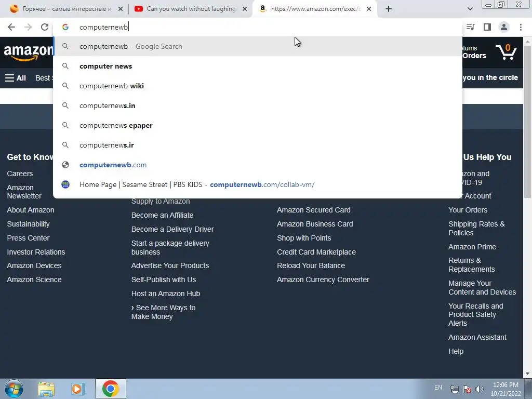Screen dimensions: 532x399
Task: Close the YouTube tab
Action: tap(245, 9)
